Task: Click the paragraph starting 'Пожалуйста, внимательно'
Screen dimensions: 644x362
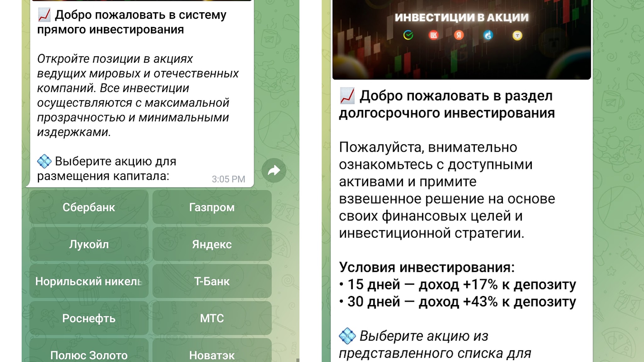Action: coord(447,190)
